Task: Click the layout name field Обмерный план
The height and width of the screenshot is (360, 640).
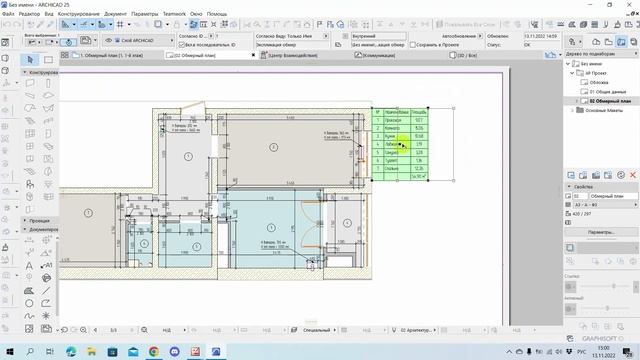Action: 613,196
